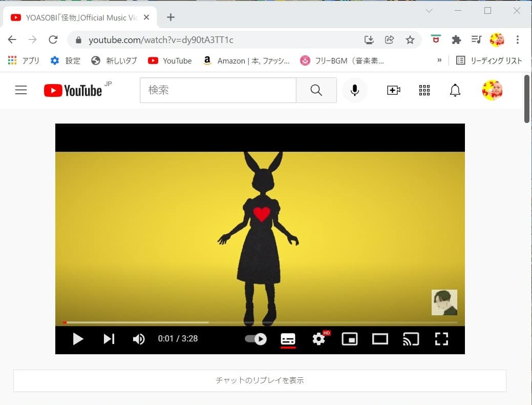Image resolution: width=532 pixels, height=405 pixels.
Task: Open the miniplayer icon
Action: 350,339
